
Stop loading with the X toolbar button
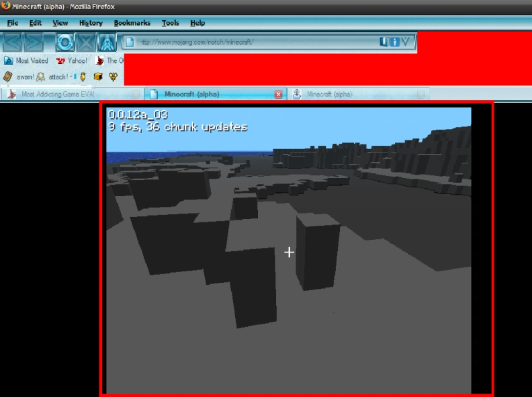click(85, 42)
